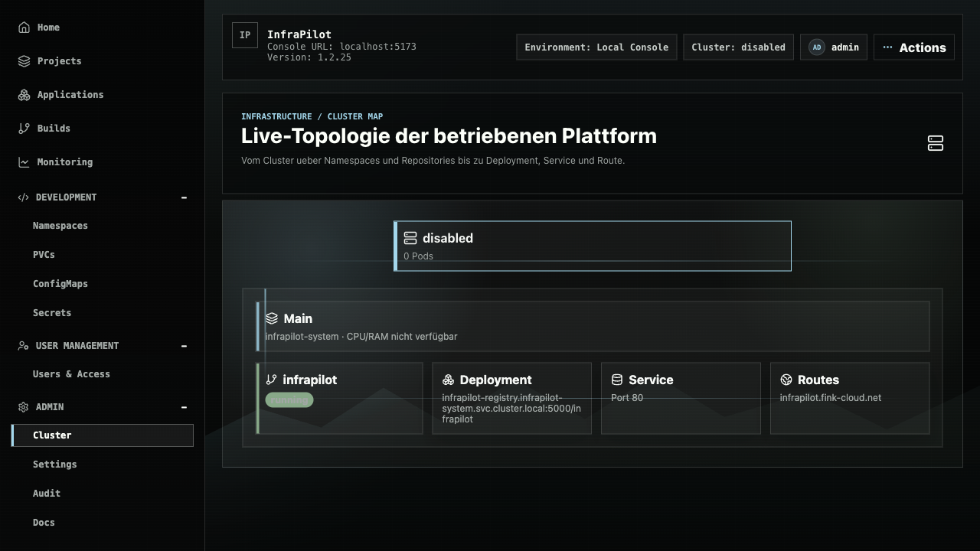Click the cubes icon in Deployment card

coord(449,380)
